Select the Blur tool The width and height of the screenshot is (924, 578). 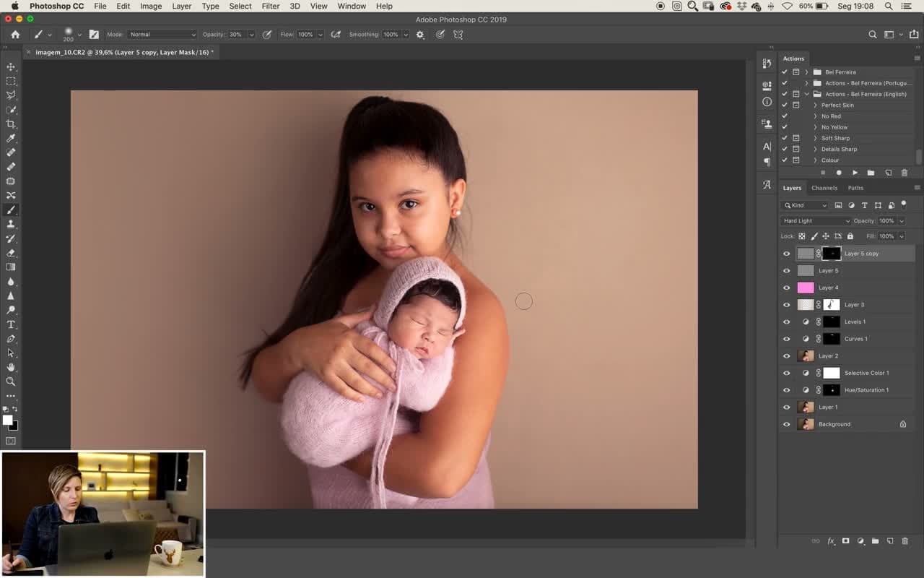click(x=11, y=282)
